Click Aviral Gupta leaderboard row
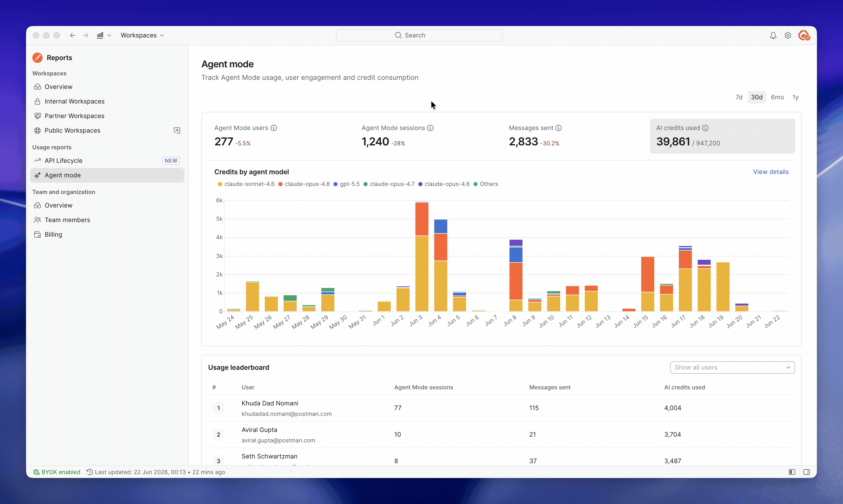The width and height of the screenshot is (843, 504). (x=501, y=435)
